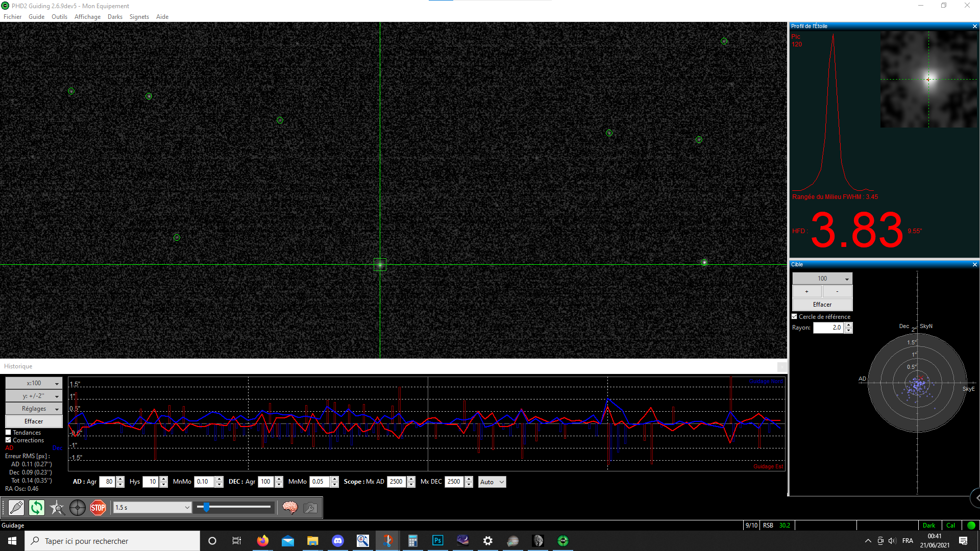Open the x:100 graph scale dropdown
This screenshot has width=980, height=551.
34,383
